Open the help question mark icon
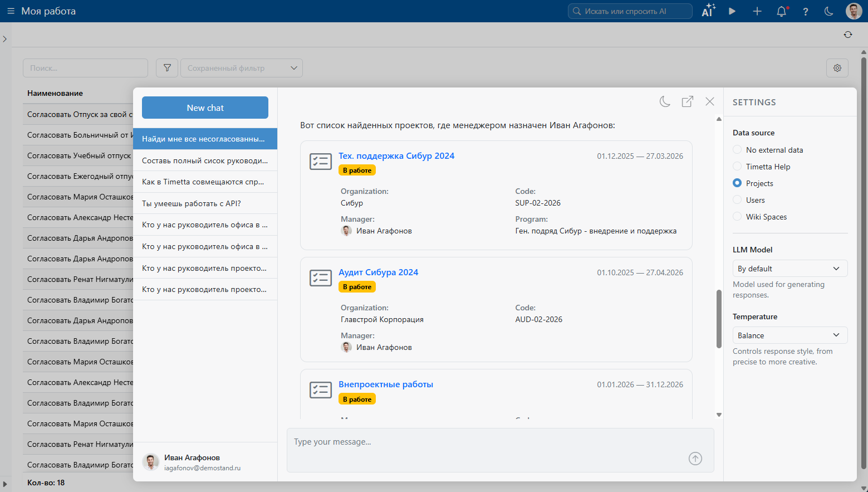The height and width of the screenshot is (492, 868). 805,11
